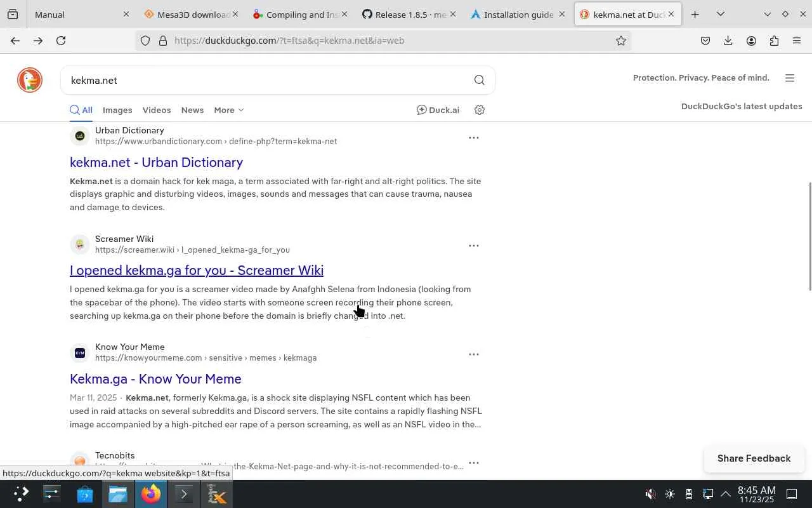Image resolution: width=812 pixels, height=508 pixels.
Task: Switch to Images search results
Action: pyautogui.click(x=117, y=110)
